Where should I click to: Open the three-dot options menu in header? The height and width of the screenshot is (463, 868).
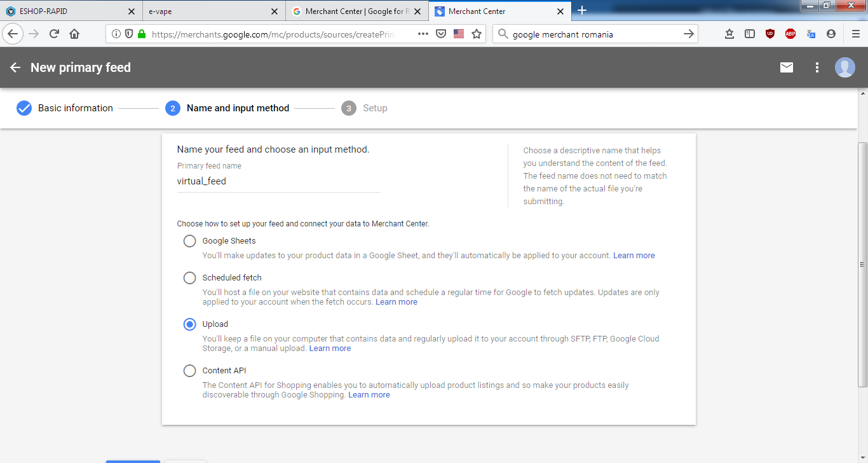click(817, 67)
